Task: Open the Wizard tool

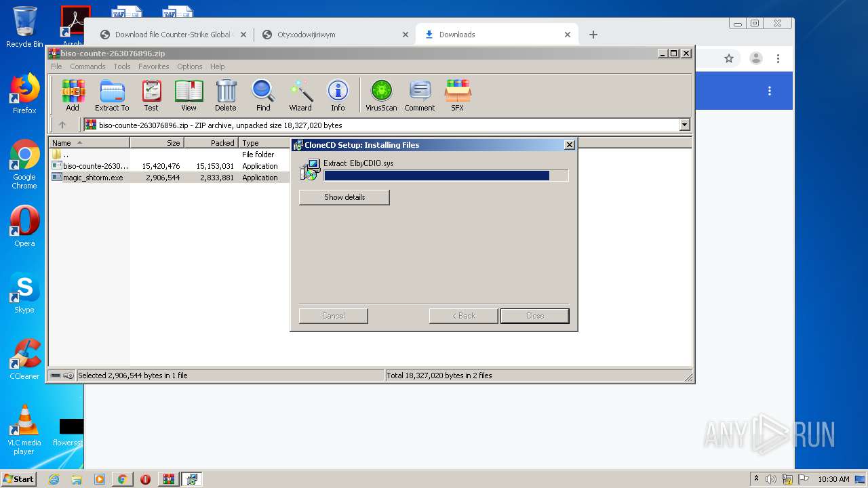Action: click(300, 95)
